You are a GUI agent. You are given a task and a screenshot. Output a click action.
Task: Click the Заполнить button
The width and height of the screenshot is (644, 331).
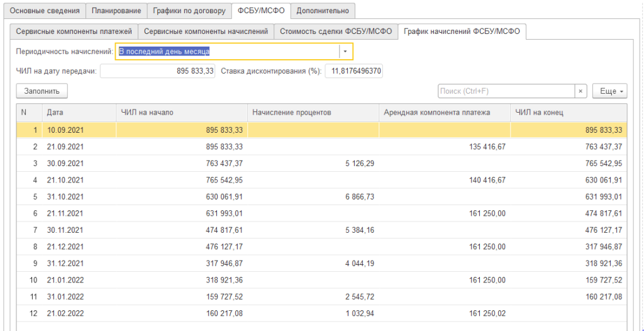42,91
